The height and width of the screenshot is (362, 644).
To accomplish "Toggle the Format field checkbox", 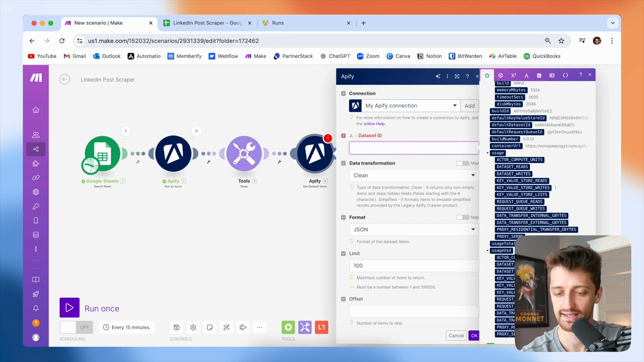I will (x=344, y=217).
